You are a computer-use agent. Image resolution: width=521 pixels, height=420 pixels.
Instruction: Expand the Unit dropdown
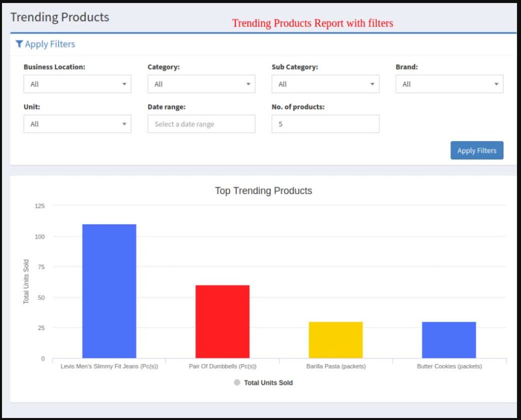click(77, 124)
